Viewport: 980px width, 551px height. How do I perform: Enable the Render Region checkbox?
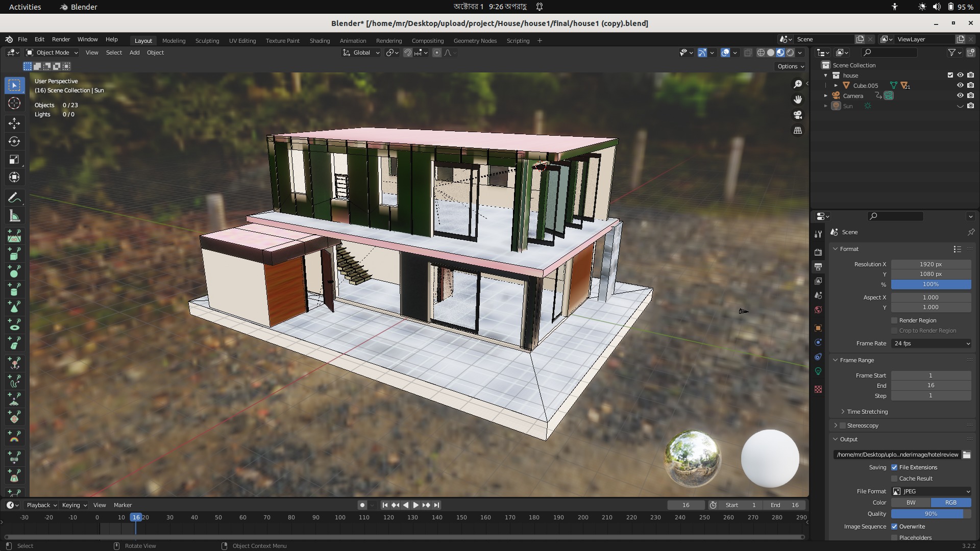(894, 320)
